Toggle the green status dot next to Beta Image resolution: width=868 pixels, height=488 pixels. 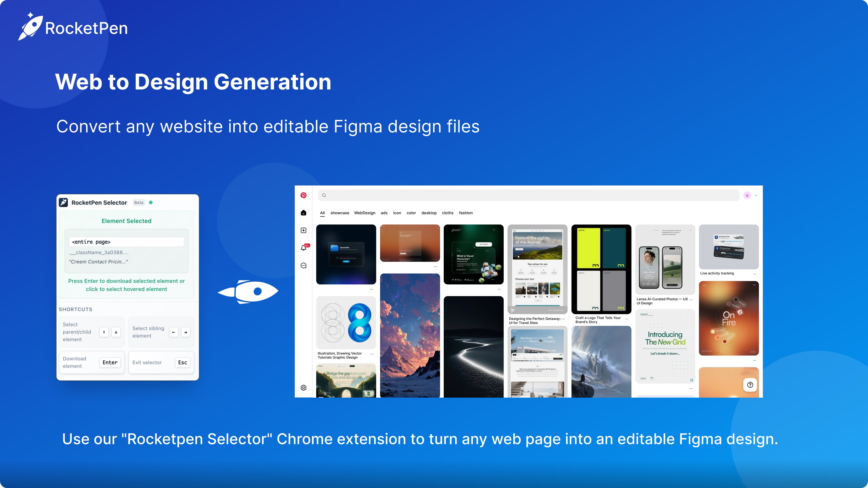pyautogui.click(x=151, y=203)
